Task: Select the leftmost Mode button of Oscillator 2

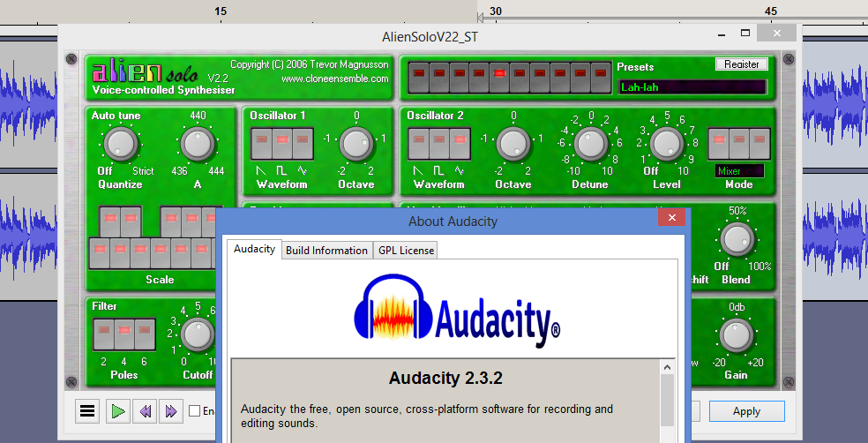Action: (x=719, y=144)
